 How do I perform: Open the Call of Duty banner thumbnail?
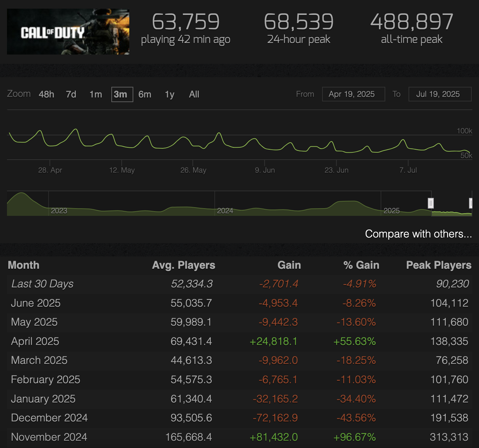click(x=68, y=32)
